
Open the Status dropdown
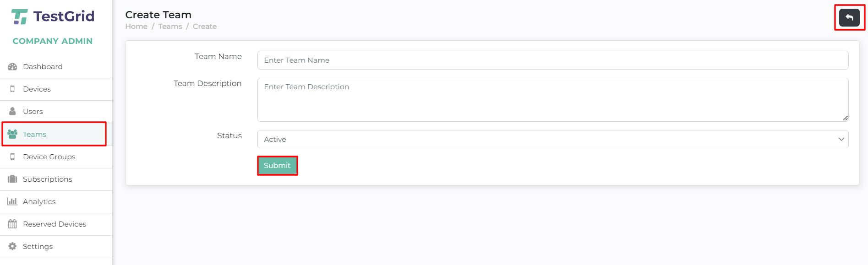coord(553,139)
